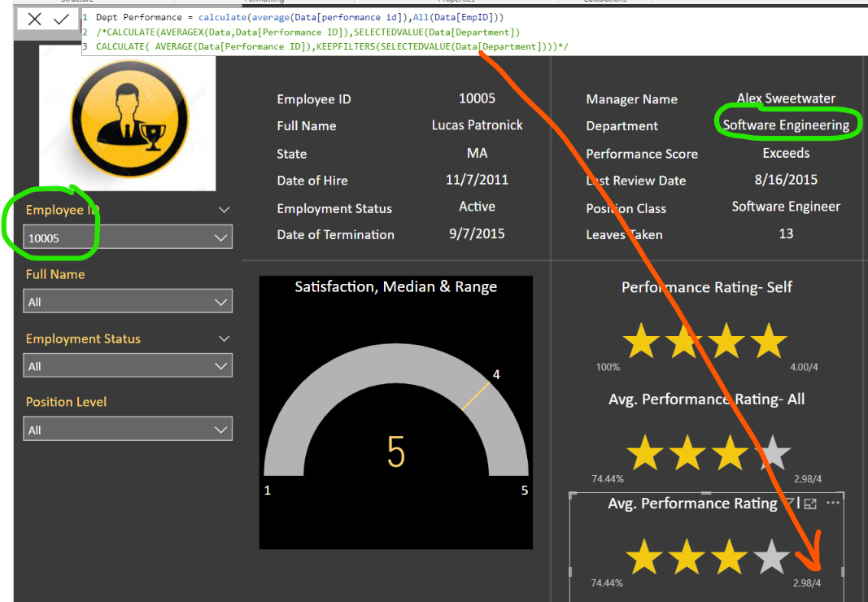Commit the formula with checkmark icon
The width and height of the screenshot is (868, 602).
click(x=61, y=20)
